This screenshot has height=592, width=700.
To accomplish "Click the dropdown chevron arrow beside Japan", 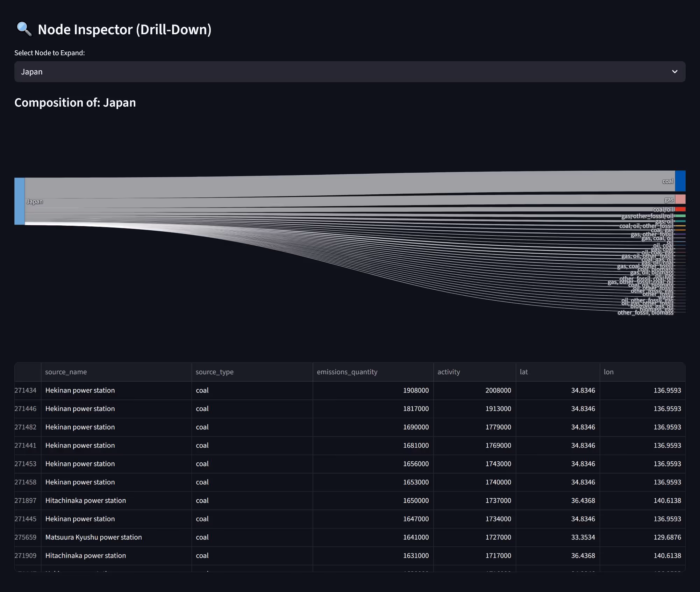I will (x=674, y=72).
